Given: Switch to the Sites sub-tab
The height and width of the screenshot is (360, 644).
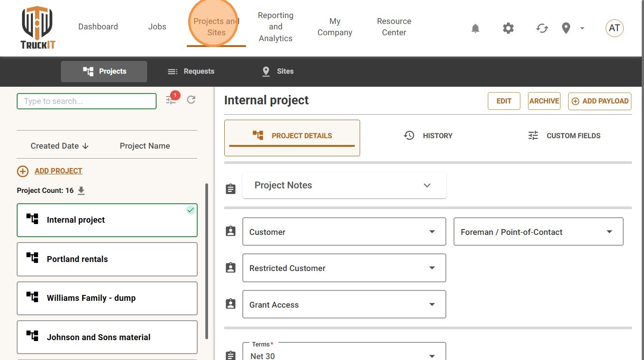Looking at the screenshot, I should [x=278, y=71].
